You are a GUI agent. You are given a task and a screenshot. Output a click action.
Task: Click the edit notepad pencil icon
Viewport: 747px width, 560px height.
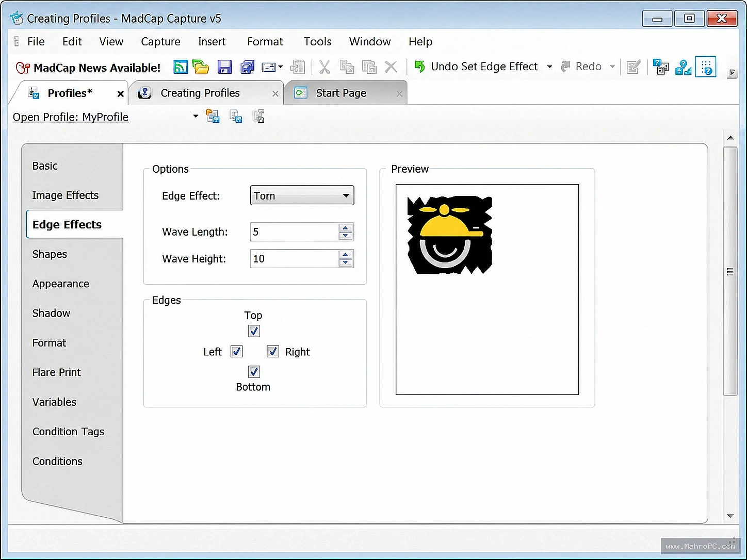633,67
